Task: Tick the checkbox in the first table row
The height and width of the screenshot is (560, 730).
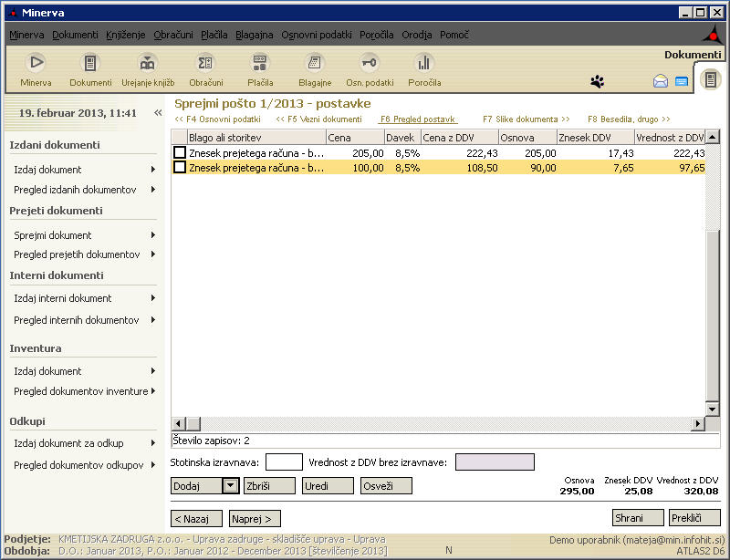Action: [180, 153]
